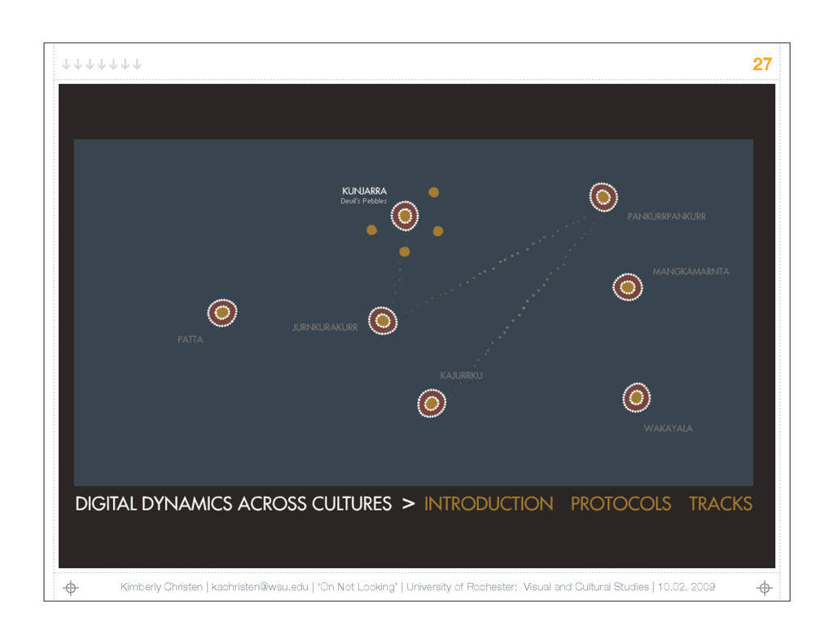834x644 pixels.
Task: Select the Pankurrpankurr site marker
Action: click(604, 197)
